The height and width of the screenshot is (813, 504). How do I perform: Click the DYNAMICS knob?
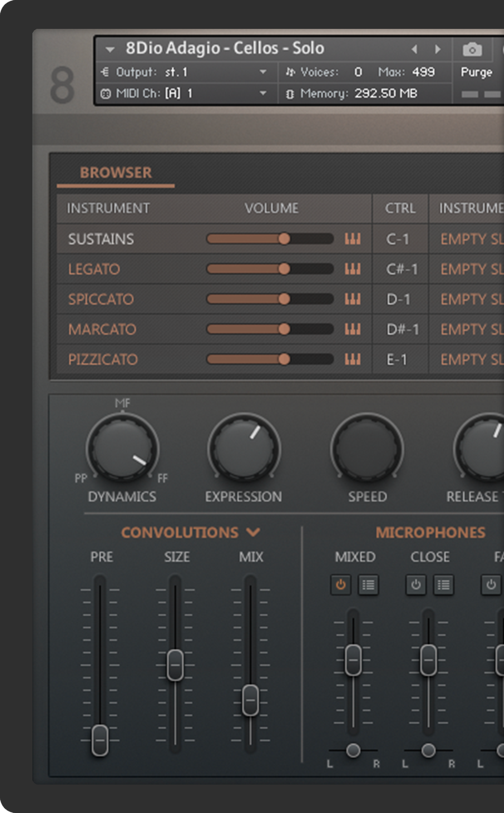[x=123, y=449]
